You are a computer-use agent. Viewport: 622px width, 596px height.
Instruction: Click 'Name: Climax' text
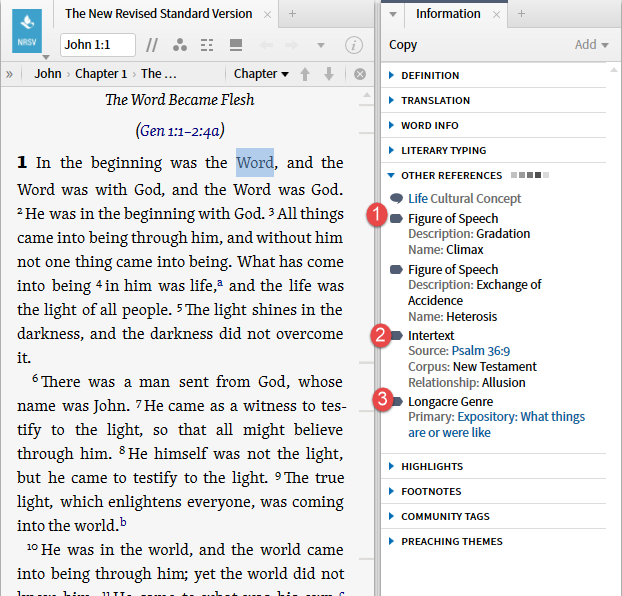pyautogui.click(x=445, y=250)
